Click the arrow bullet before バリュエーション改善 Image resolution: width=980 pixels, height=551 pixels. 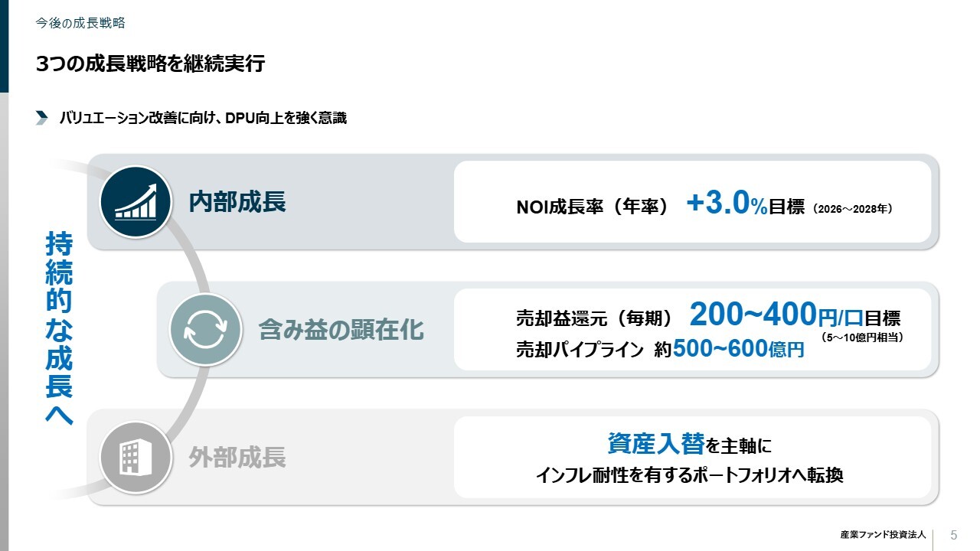[x=42, y=118]
